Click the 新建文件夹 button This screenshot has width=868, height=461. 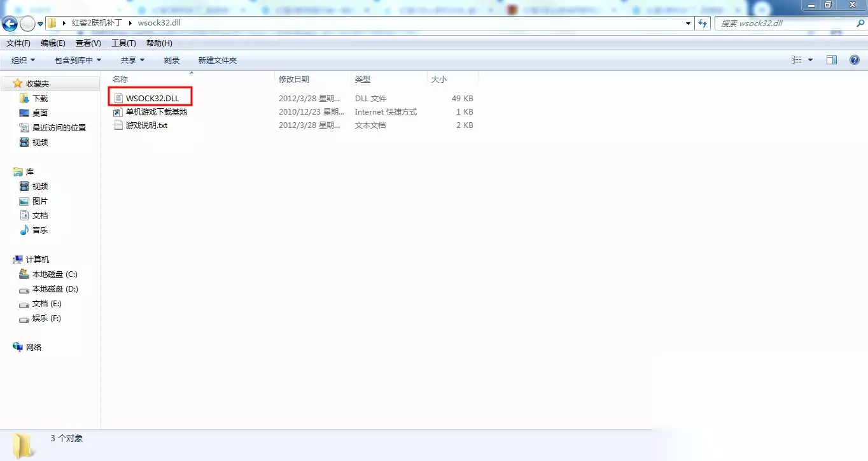coord(218,60)
